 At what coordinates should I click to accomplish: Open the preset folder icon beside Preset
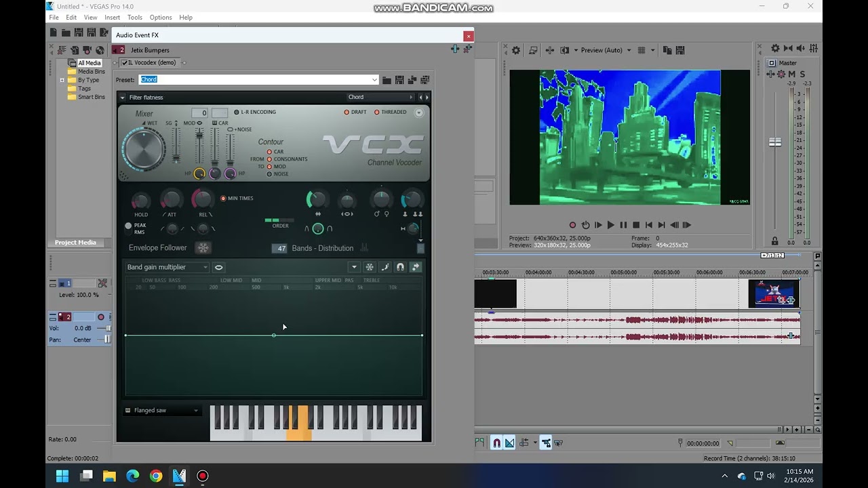(x=387, y=80)
